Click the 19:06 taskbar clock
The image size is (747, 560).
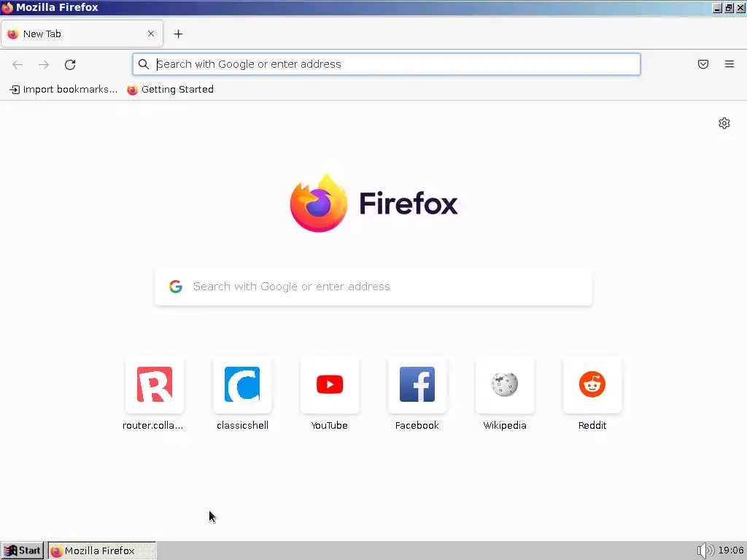tap(731, 551)
